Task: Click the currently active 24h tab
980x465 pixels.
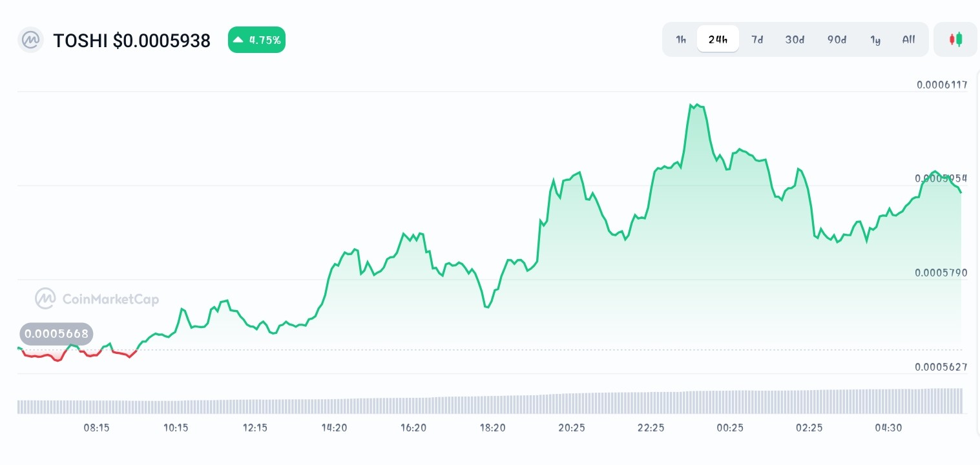Action: [x=718, y=39]
